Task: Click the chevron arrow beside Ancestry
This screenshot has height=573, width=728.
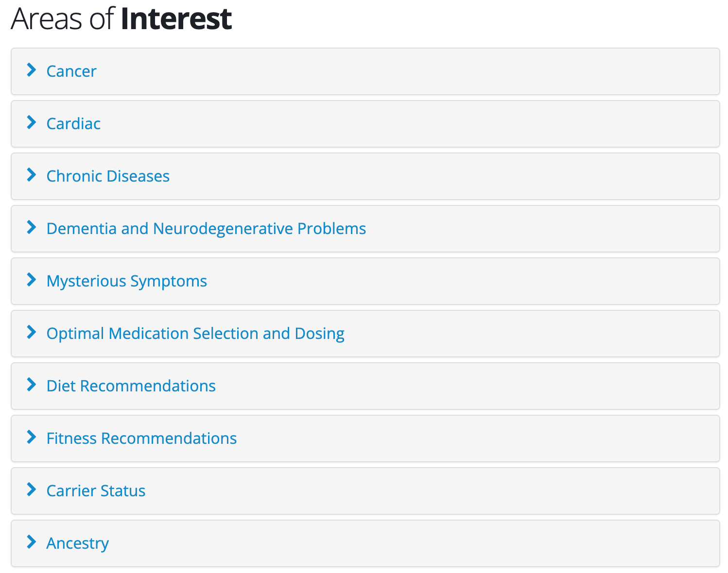Action: [32, 542]
